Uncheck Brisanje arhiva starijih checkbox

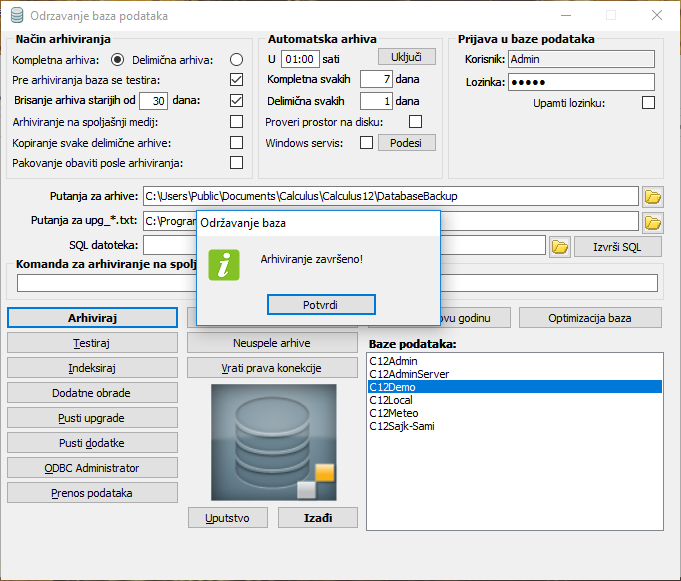click(x=237, y=100)
